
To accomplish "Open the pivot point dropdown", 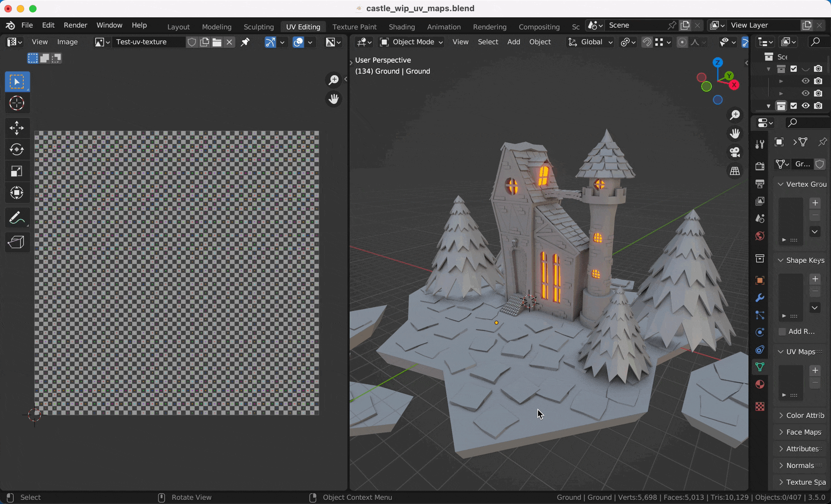I will [x=628, y=42].
